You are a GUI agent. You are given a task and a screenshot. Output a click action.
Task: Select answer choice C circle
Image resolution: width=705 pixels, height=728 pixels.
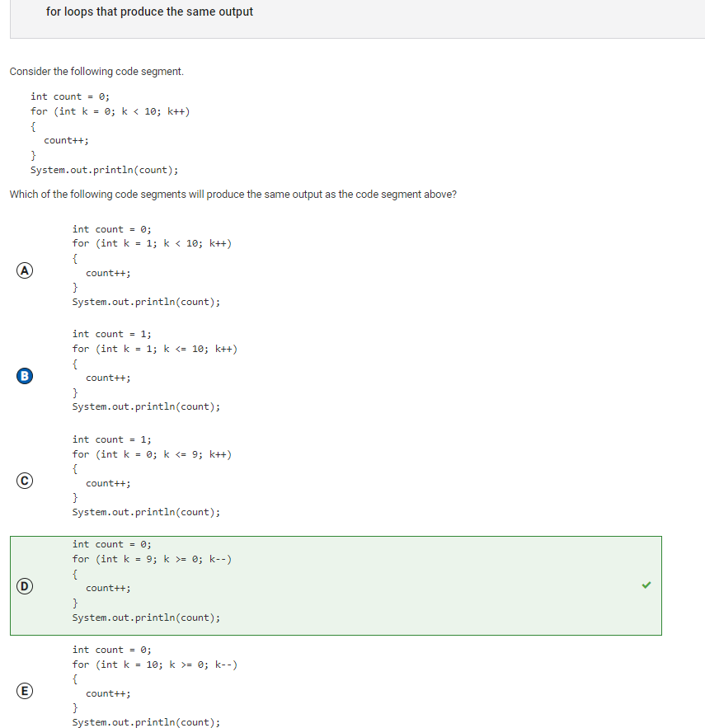[x=25, y=481]
